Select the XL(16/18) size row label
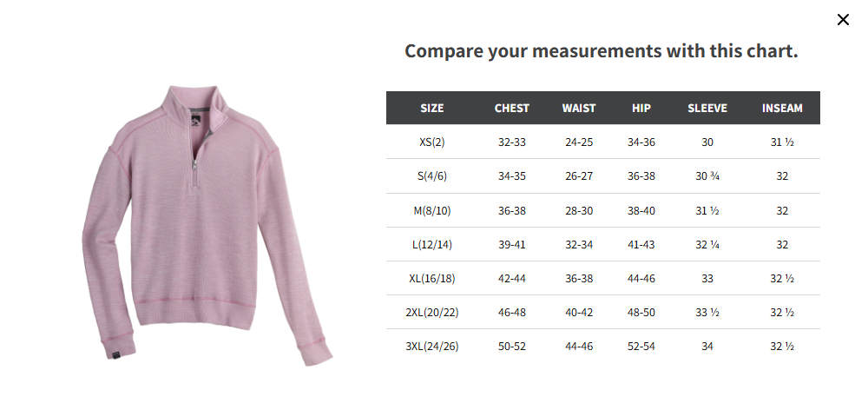The image size is (868, 410). (x=431, y=278)
